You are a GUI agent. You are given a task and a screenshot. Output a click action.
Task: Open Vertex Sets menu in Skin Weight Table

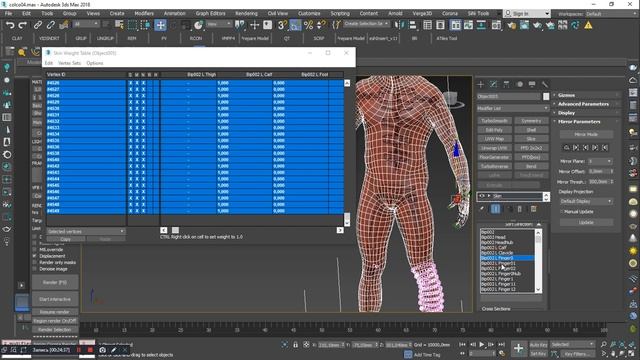pyautogui.click(x=69, y=63)
